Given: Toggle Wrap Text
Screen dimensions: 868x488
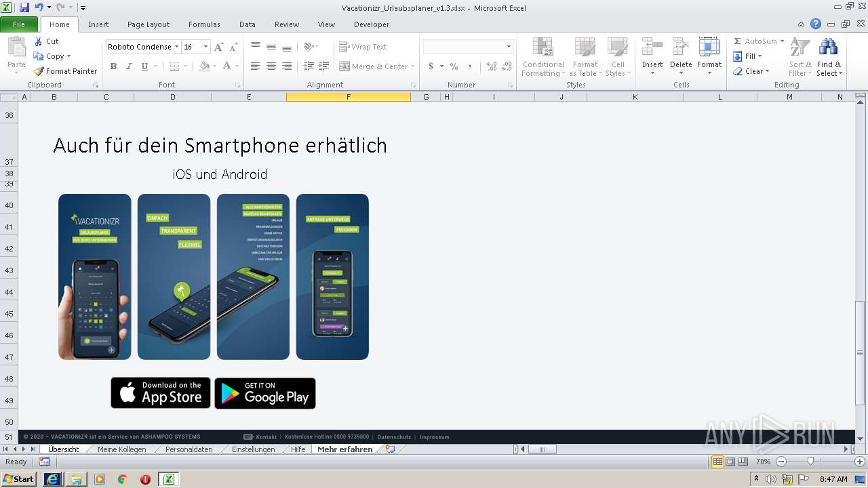Looking at the screenshot, I should point(363,47).
